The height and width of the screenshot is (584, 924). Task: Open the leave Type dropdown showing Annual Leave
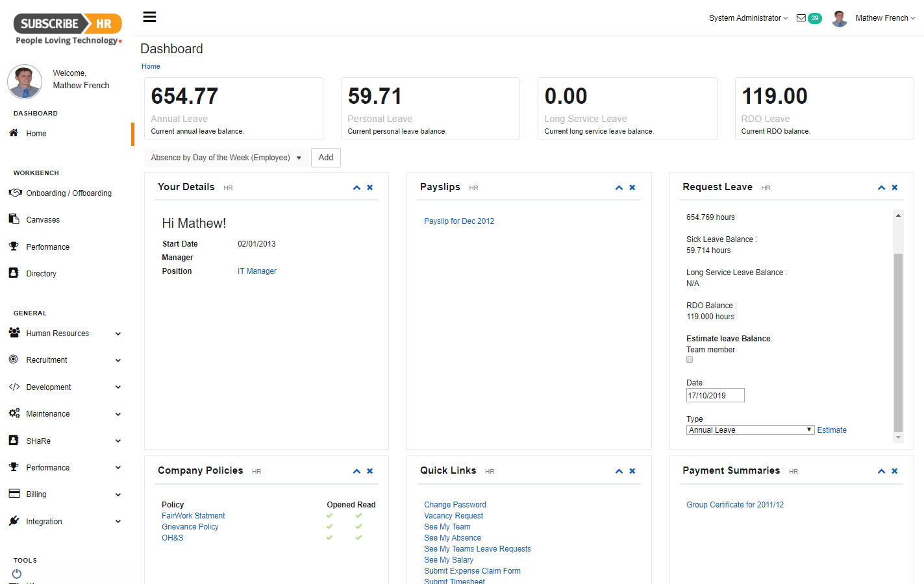click(x=749, y=429)
